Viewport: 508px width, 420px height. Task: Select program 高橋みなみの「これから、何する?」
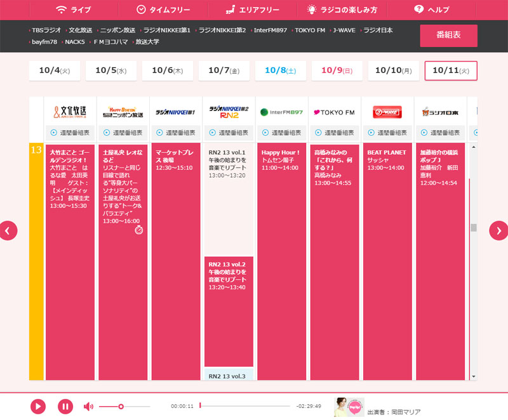click(x=335, y=261)
